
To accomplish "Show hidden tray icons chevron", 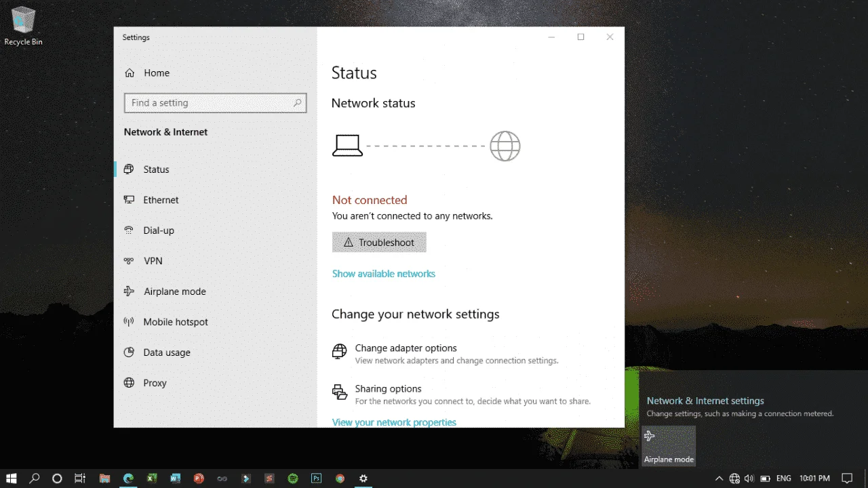I will tap(719, 479).
